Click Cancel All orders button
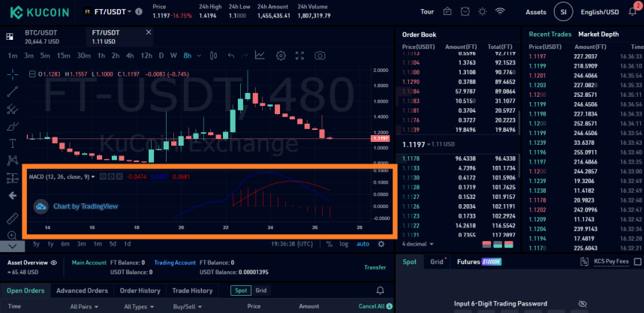644x313 pixels. pos(375,306)
